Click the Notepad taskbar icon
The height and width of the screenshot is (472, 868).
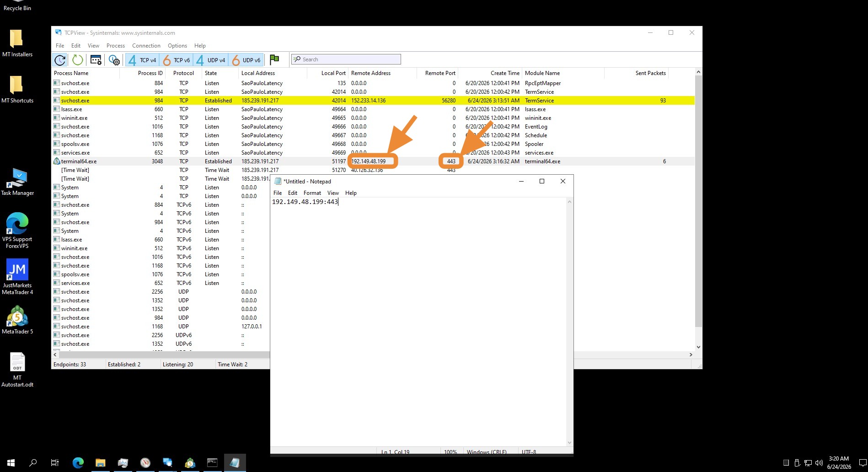[x=235, y=463]
